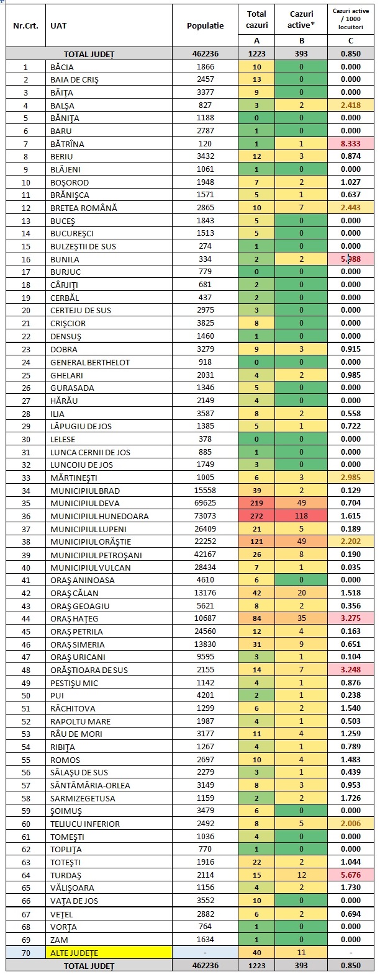
Task: Select the ORAŞ HAŢEG name cell
Action: coord(75,618)
